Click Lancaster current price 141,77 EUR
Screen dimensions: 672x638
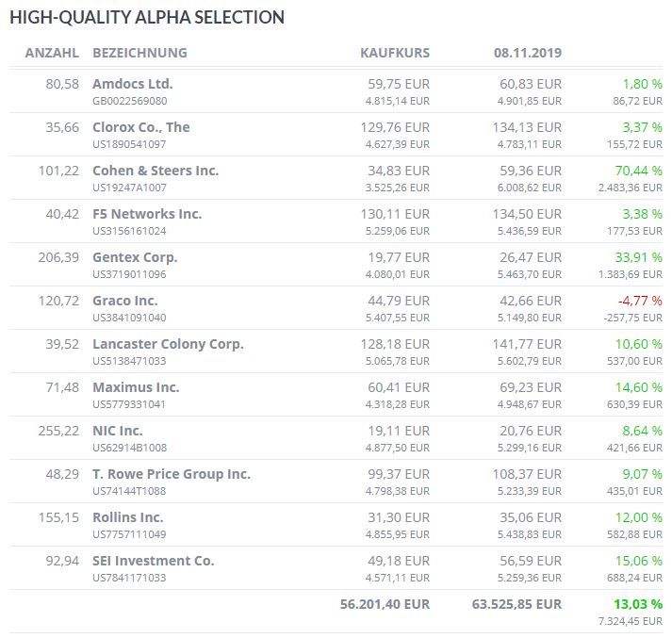(x=527, y=344)
